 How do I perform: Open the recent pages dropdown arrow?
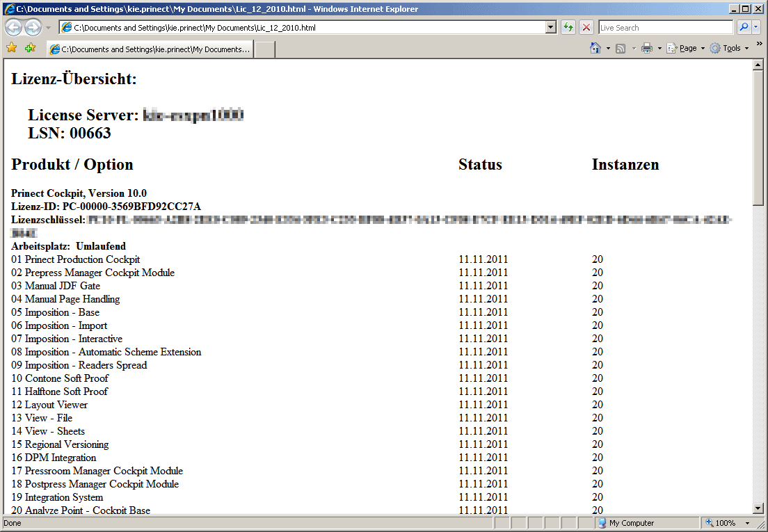tap(48, 27)
